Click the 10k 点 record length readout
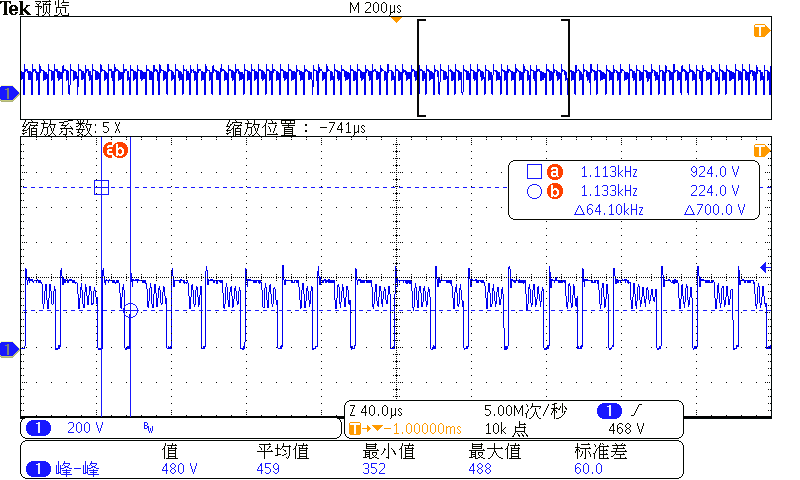800x480 pixels. pyautogui.click(x=506, y=429)
